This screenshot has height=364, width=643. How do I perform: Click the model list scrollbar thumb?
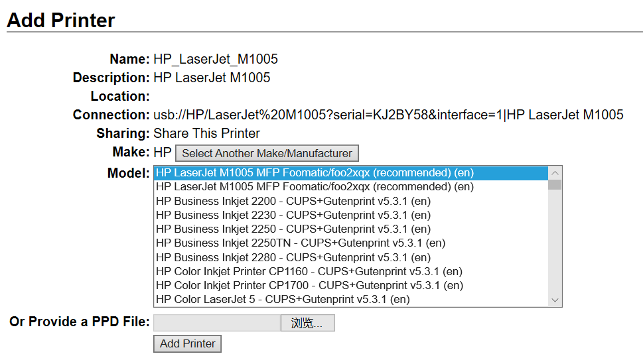coord(555,185)
